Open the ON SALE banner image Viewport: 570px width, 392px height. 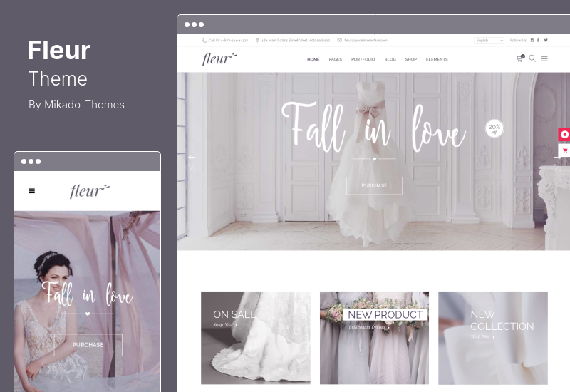tap(256, 338)
